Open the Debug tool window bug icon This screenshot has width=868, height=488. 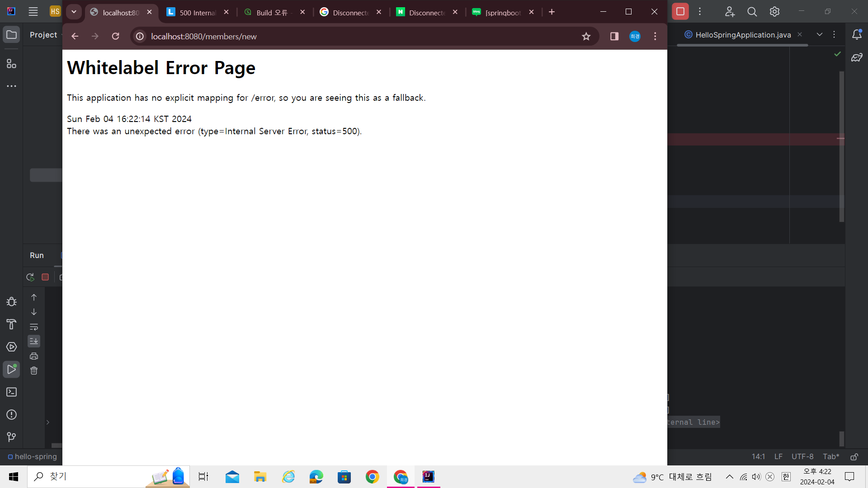[12, 301]
